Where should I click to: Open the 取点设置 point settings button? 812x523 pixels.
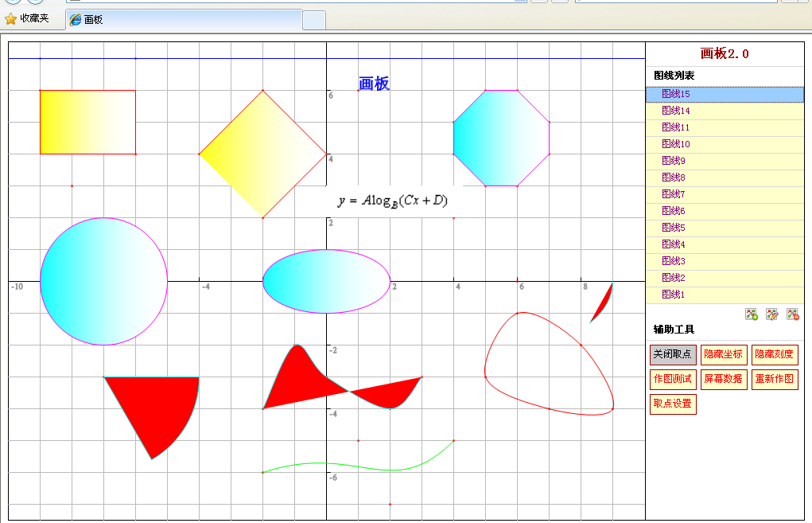pyautogui.click(x=672, y=404)
